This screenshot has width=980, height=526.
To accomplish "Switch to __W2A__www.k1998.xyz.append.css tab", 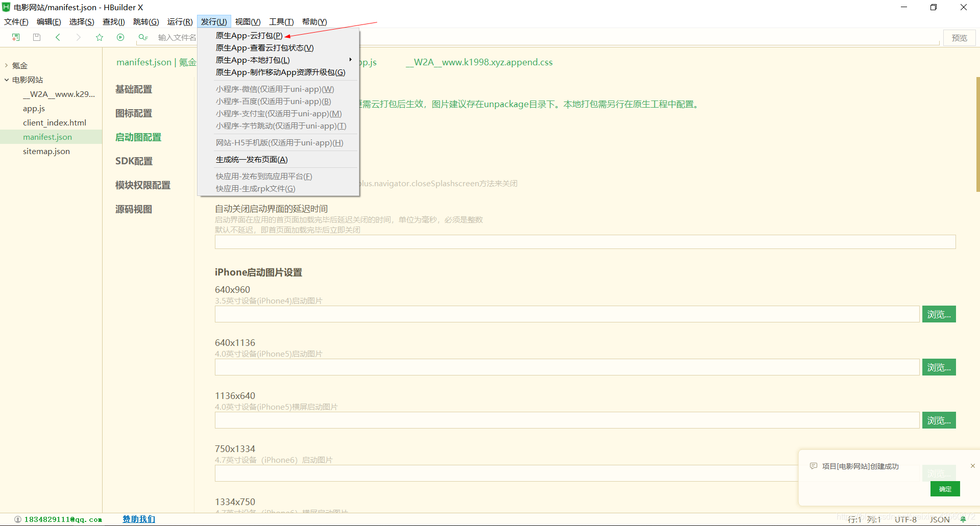I will click(x=479, y=62).
